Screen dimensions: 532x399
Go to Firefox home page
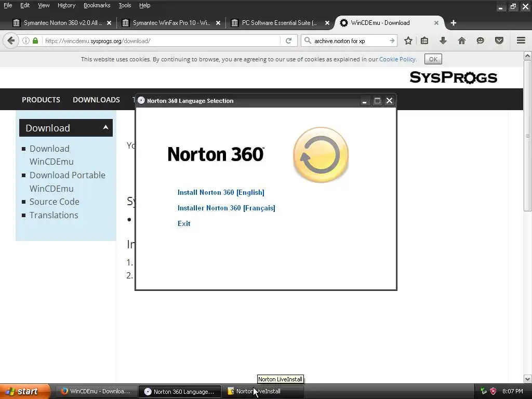pyautogui.click(x=462, y=41)
